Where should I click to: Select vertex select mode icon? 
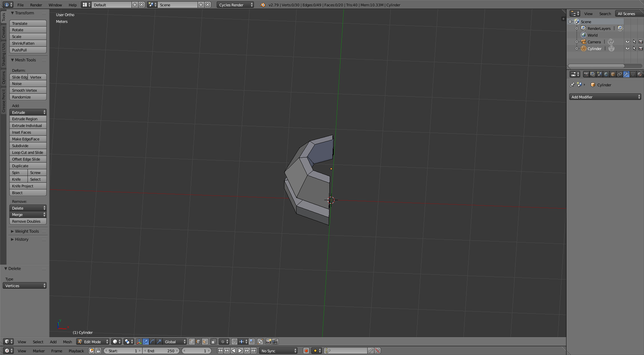192,342
